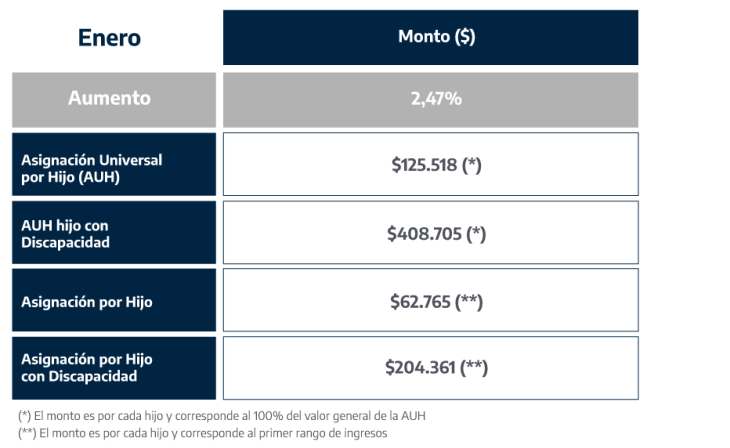This screenshot has height=448, width=730.
Task: Select the AUH hijo con Discapacidad label
Action: 66,234
